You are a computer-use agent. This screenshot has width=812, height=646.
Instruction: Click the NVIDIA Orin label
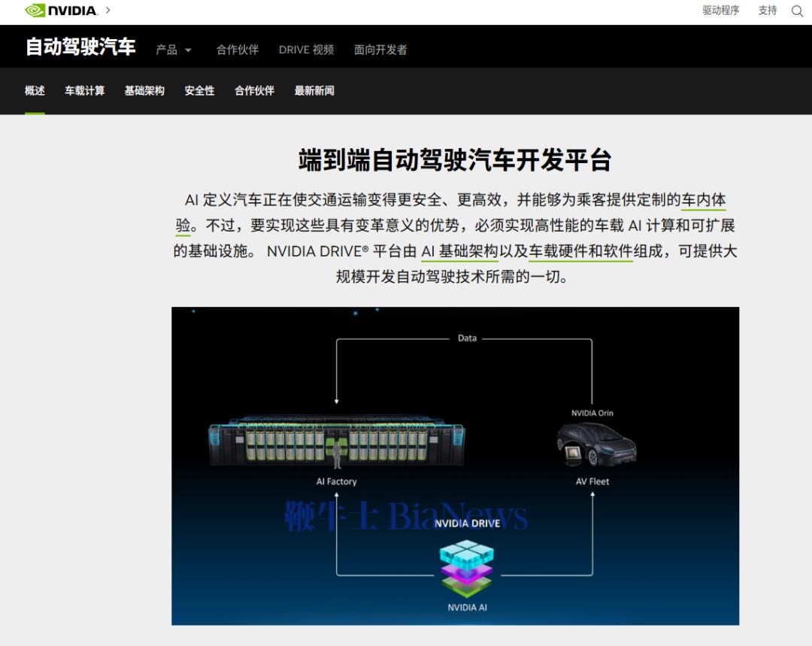pos(592,413)
